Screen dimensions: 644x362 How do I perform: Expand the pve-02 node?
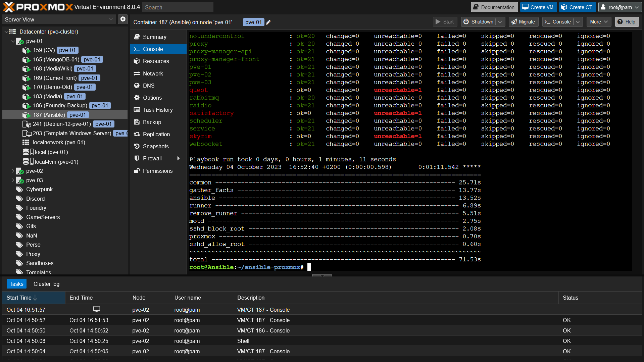[x=13, y=171]
